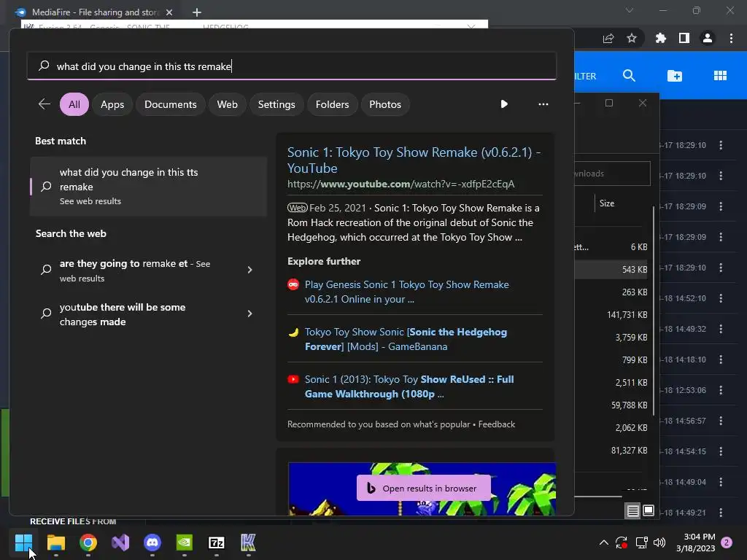Click the Feedback link
Image resolution: width=747 pixels, height=560 pixels.
tap(496, 424)
